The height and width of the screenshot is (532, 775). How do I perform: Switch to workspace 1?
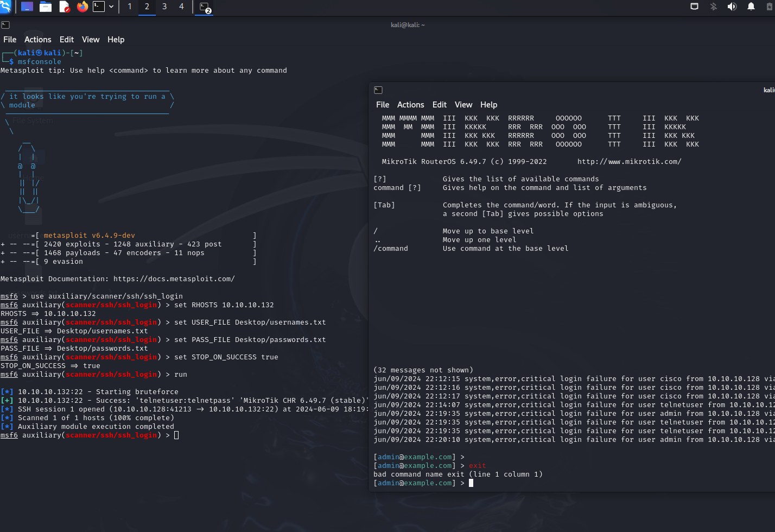[130, 7]
